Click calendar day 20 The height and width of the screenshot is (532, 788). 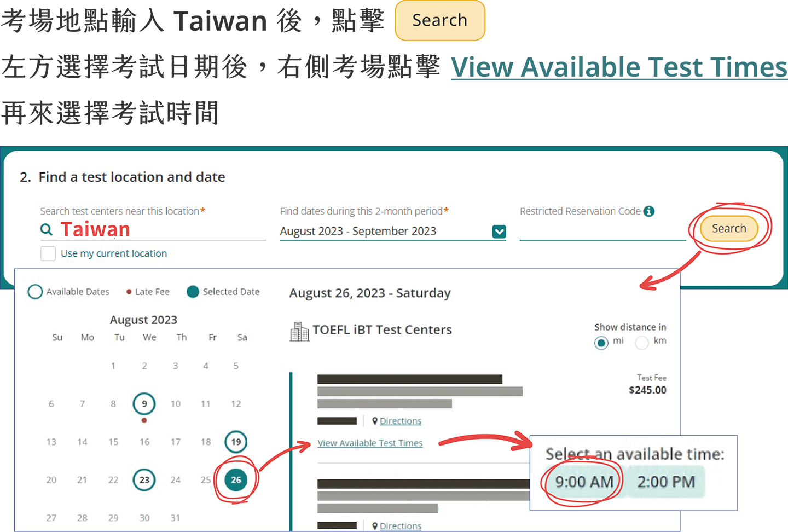(x=51, y=480)
